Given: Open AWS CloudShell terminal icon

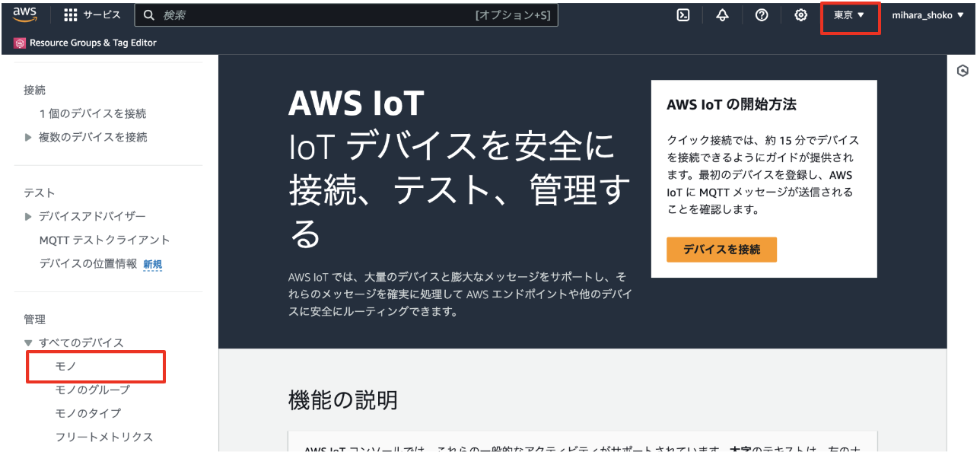Looking at the screenshot, I should tap(682, 14).
